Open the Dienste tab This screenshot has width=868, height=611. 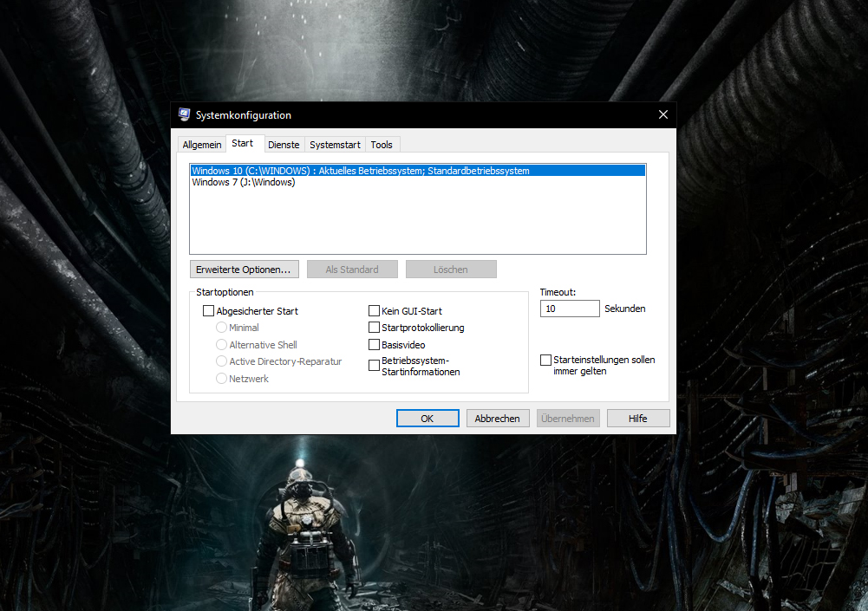coord(284,145)
